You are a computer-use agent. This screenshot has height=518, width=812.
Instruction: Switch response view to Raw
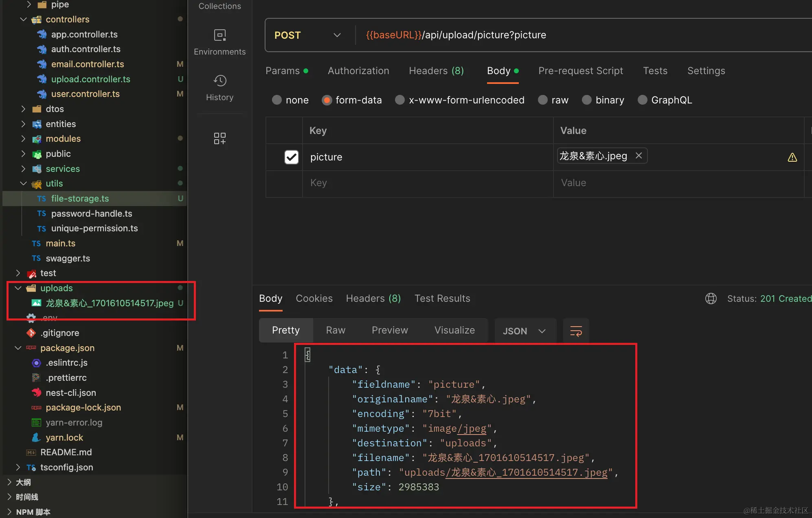pyautogui.click(x=336, y=330)
